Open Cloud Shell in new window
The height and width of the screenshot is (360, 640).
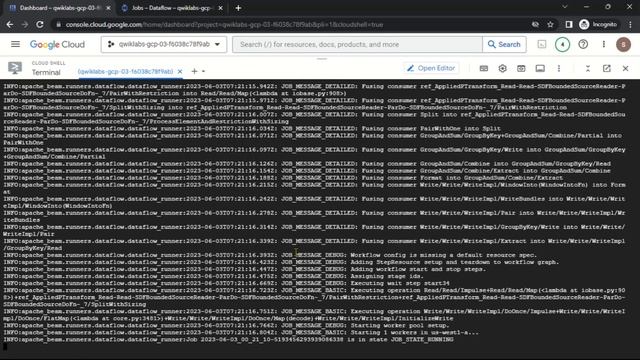click(x=607, y=69)
